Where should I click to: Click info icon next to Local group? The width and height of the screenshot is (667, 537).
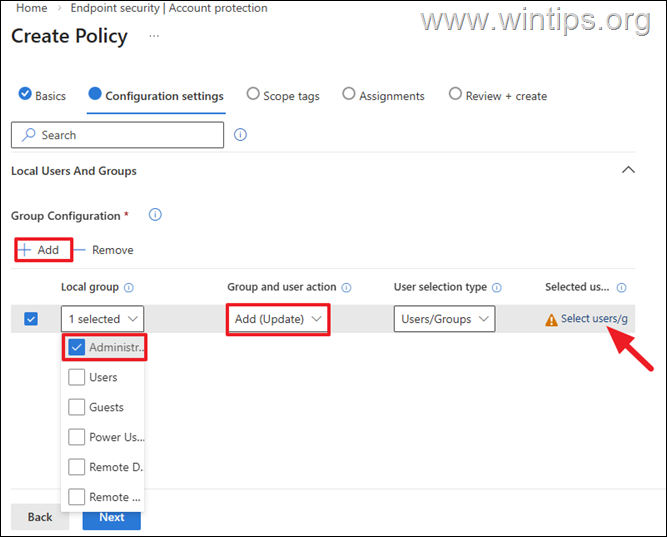(128, 288)
